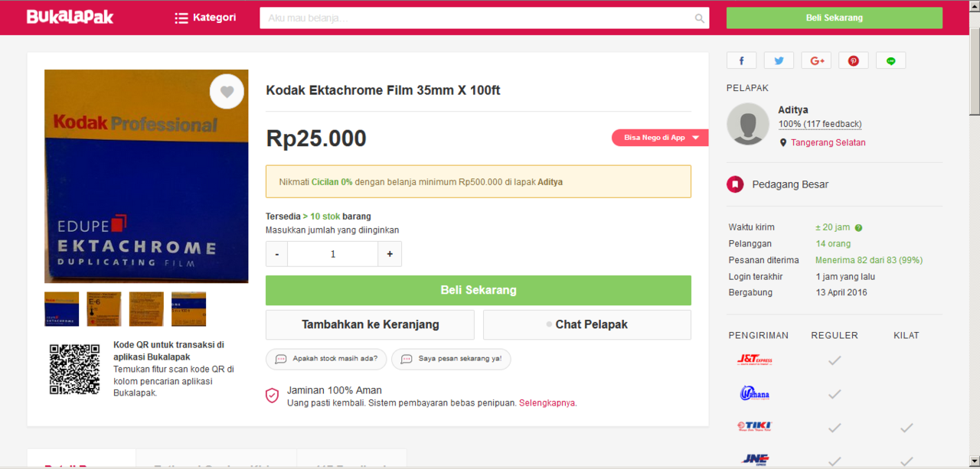Switch to the Detail Barang tab

80,462
